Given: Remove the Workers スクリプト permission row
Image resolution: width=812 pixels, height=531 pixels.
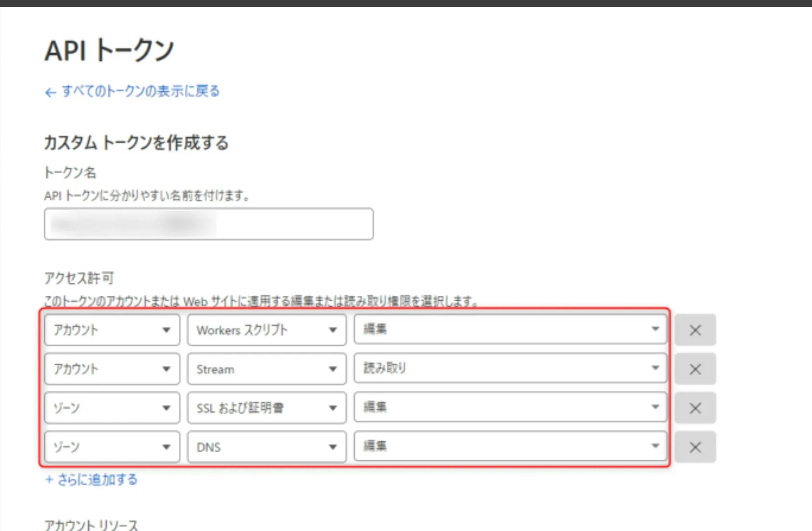Looking at the screenshot, I should (695, 330).
